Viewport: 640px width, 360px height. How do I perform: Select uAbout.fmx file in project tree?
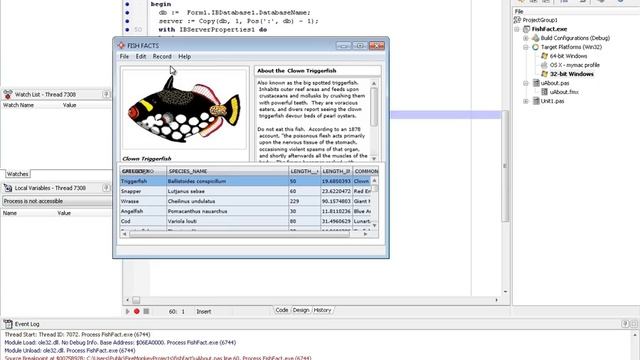(564, 92)
